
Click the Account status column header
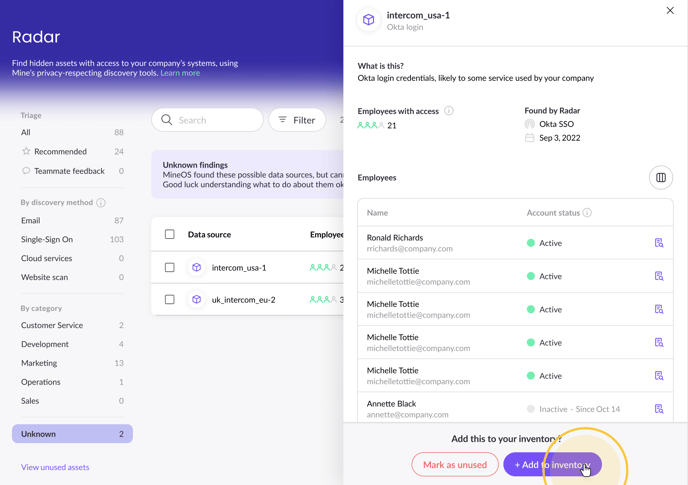click(553, 212)
